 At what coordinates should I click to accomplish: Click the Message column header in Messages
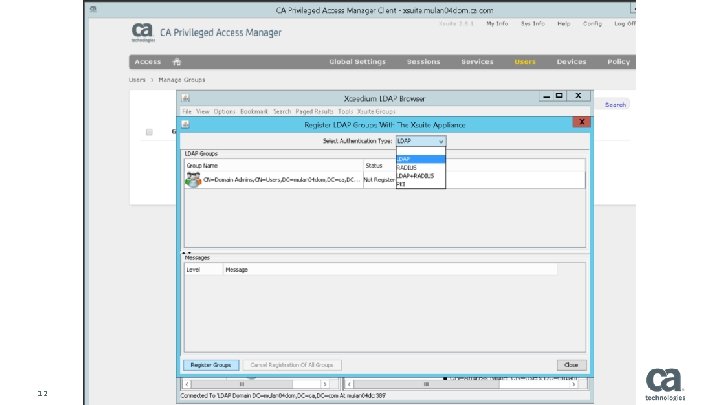[x=390, y=270]
